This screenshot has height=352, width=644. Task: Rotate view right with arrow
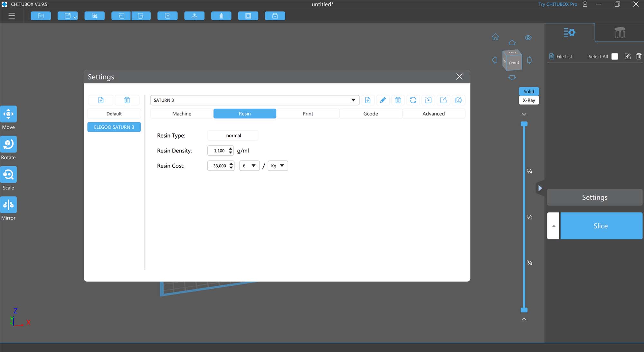530,60
